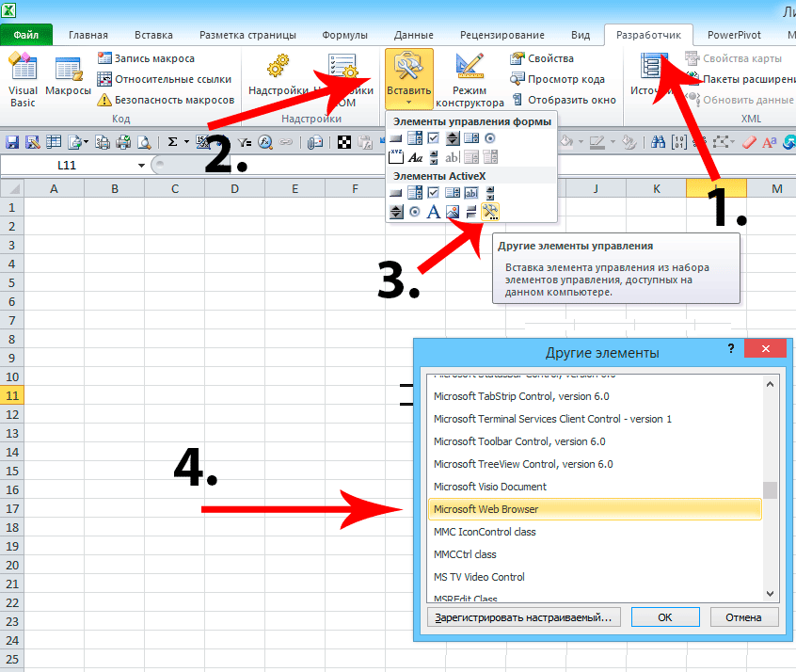The width and height of the screenshot is (796, 672).
Task: Insert an ActiveX image control
Action: [453, 212]
